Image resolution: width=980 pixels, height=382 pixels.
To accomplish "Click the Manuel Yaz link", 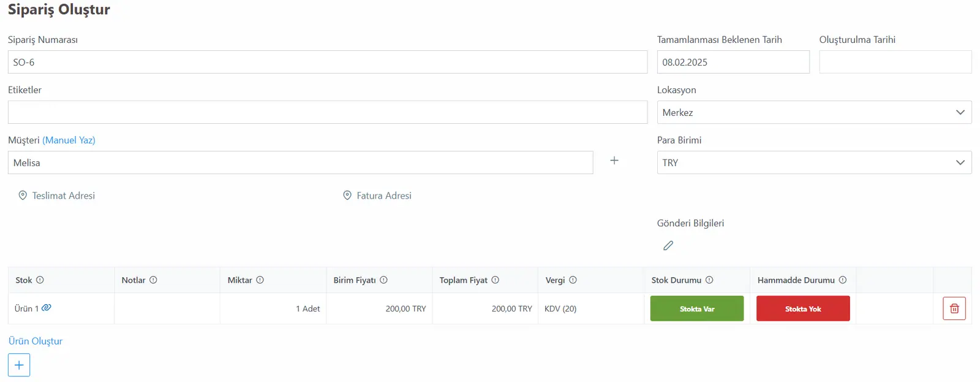I will pos(69,140).
